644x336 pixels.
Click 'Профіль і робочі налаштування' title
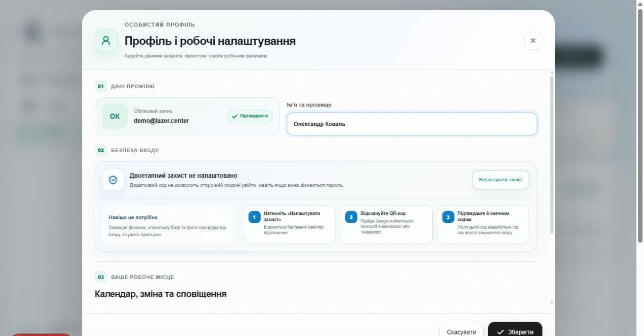[210, 41]
